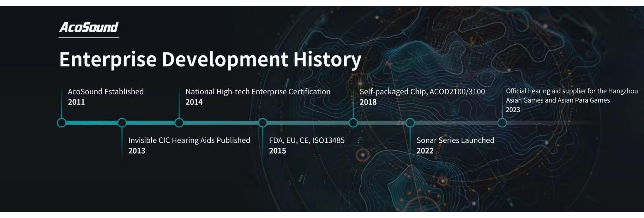
Task: Click the '2014' year label
Action: [194, 102]
